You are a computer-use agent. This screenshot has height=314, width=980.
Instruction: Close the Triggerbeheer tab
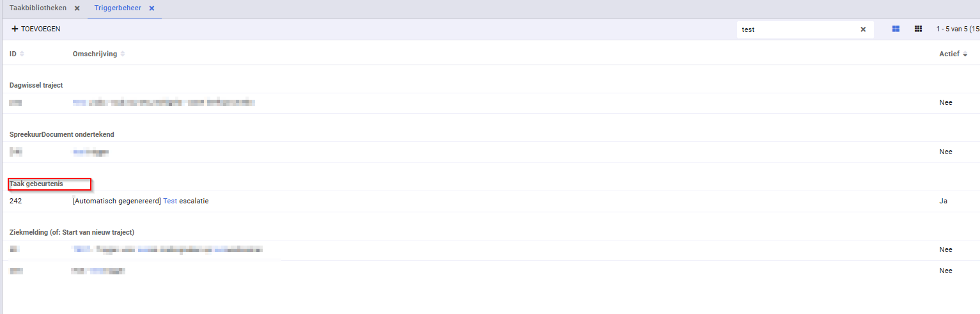click(152, 8)
